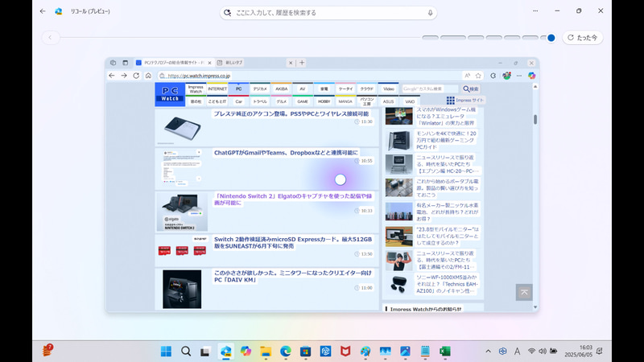This screenshot has height=362, width=644.
Task: Open the これから始めるポータブル電源 sidebar link
Action: pos(448,188)
